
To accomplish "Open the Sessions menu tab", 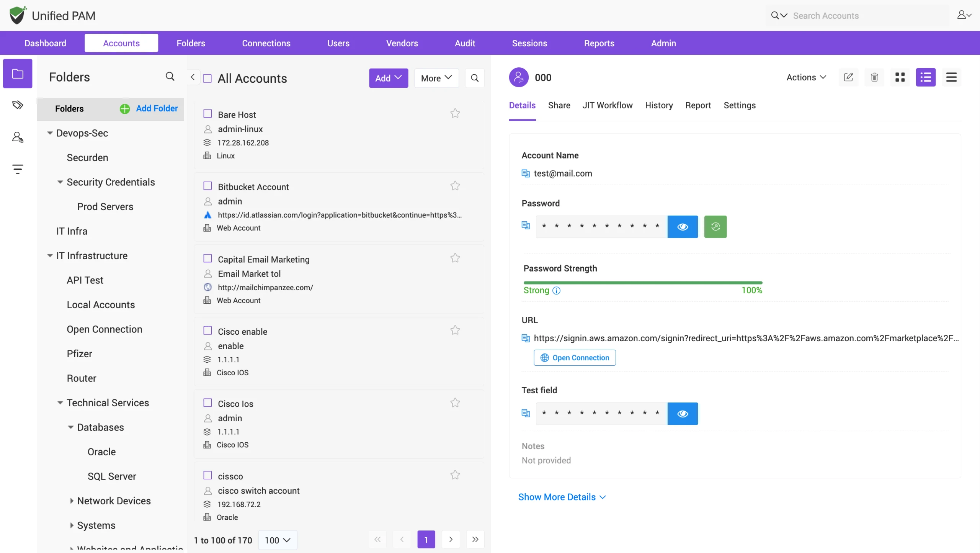I will click(529, 43).
